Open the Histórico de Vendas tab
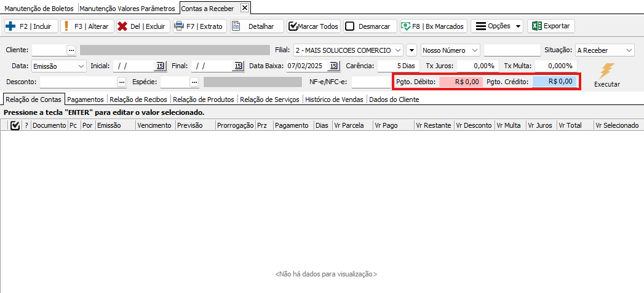 tap(335, 99)
